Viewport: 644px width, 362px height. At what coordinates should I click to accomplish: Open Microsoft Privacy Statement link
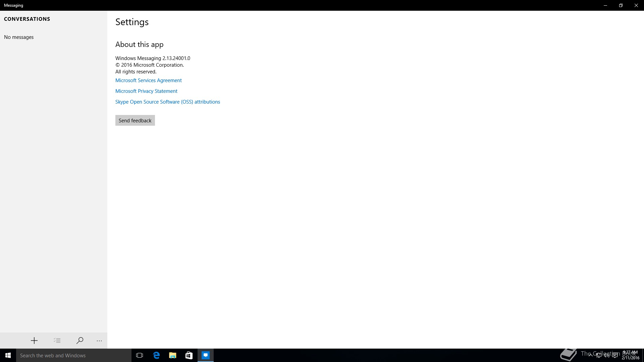click(x=146, y=91)
